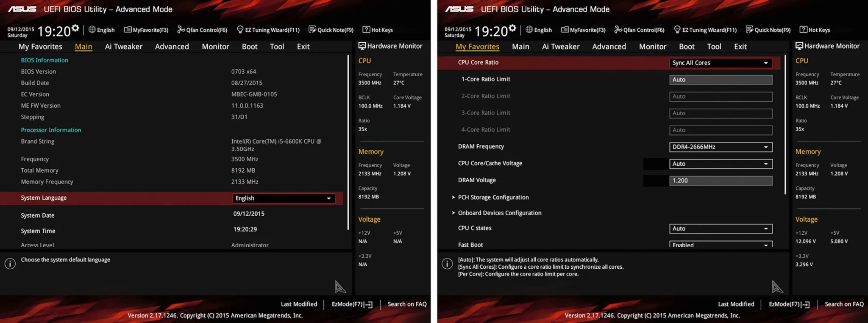Open the Ai Tweaker tab in right window
The height and width of the screenshot is (323, 868).
pos(561,47)
